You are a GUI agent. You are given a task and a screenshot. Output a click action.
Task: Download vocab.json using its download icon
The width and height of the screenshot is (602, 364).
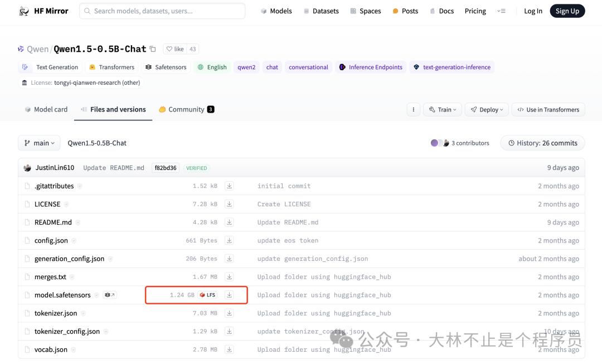[229, 350]
